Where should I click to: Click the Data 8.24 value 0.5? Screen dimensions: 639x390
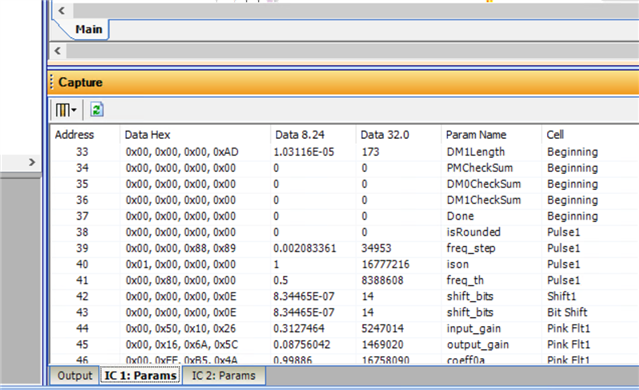click(280, 280)
